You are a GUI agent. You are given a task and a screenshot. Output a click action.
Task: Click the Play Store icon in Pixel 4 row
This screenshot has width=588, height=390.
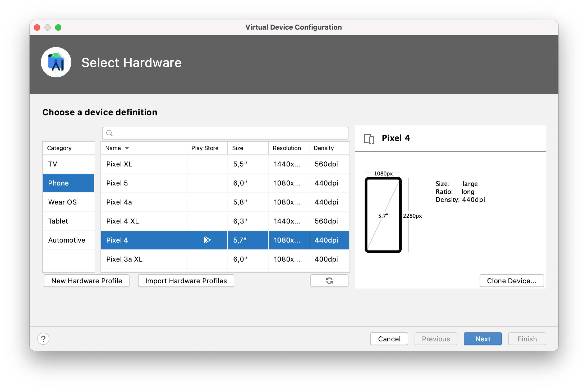click(x=207, y=240)
